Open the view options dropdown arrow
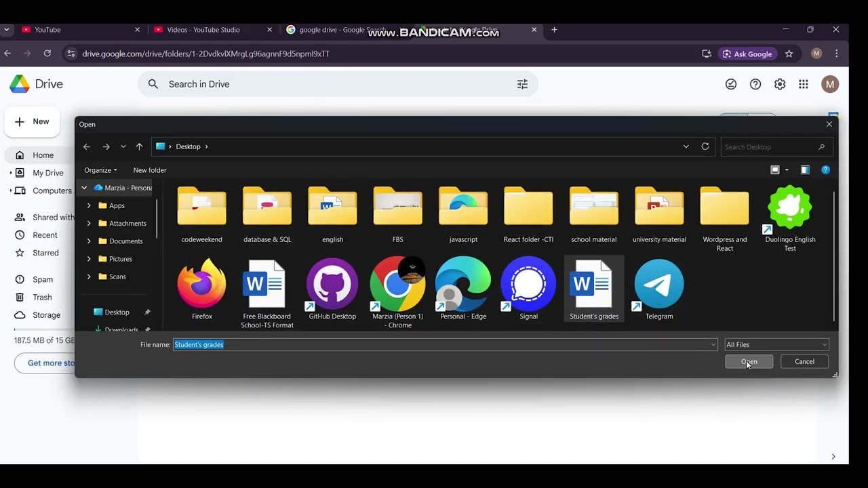The height and width of the screenshot is (488, 868). pyautogui.click(x=787, y=170)
